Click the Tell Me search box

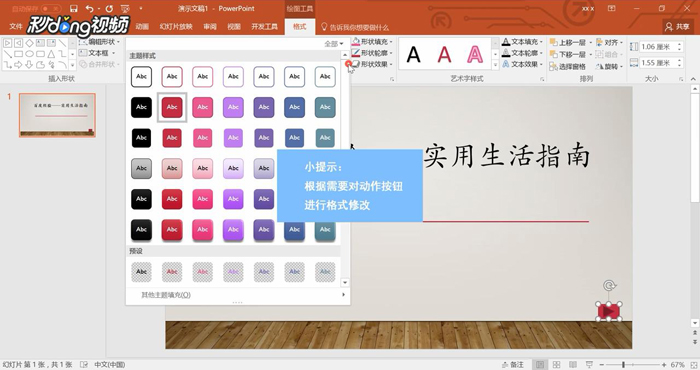click(x=355, y=27)
